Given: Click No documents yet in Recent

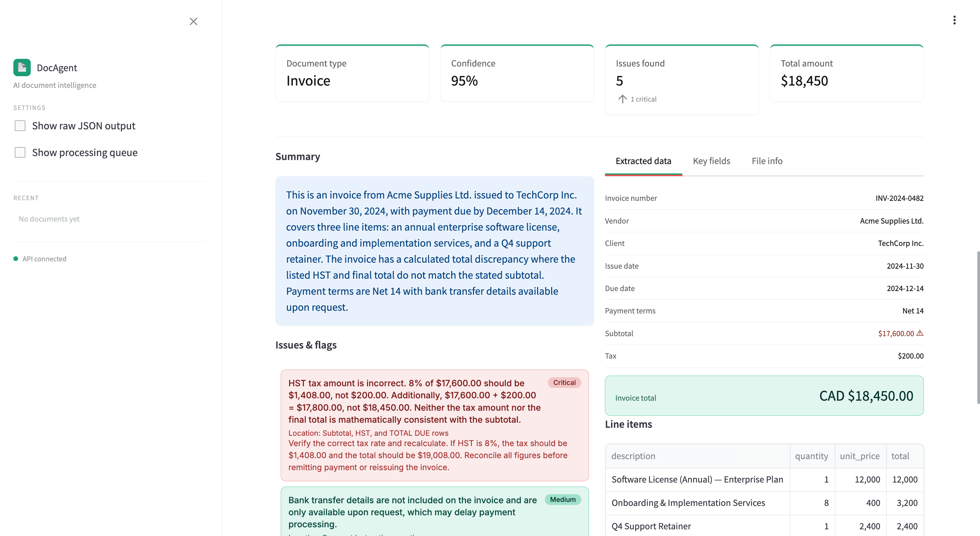Looking at the screenshot, I should point(49,219).
